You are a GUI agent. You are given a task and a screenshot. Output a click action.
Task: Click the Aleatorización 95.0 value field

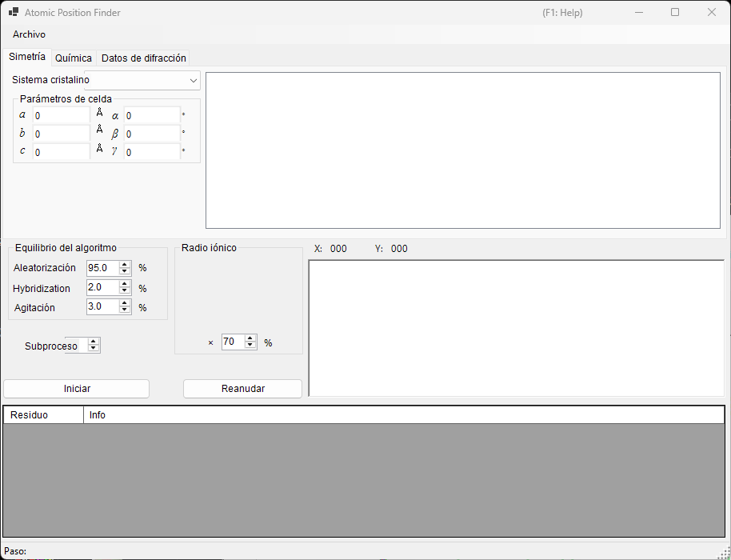click(x=103, y=268)
